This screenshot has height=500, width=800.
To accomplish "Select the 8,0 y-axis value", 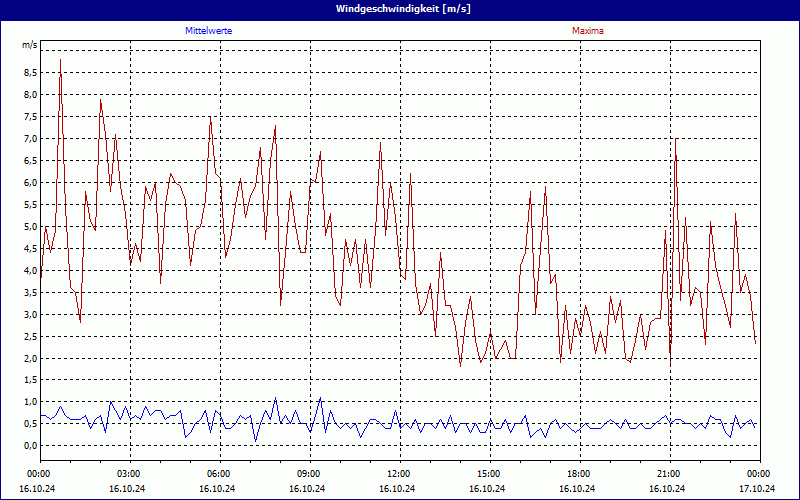I will (30, 94).
